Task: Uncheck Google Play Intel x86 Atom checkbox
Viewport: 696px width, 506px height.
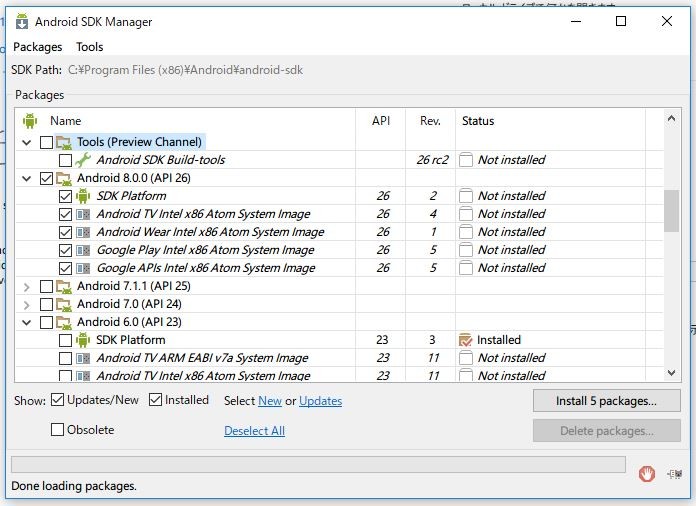Action: tap(65, 250)
